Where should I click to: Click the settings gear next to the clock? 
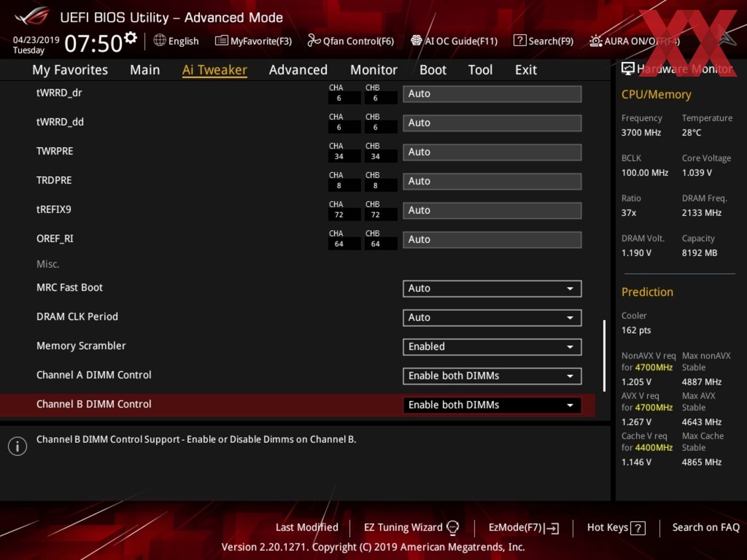[131, 38]
